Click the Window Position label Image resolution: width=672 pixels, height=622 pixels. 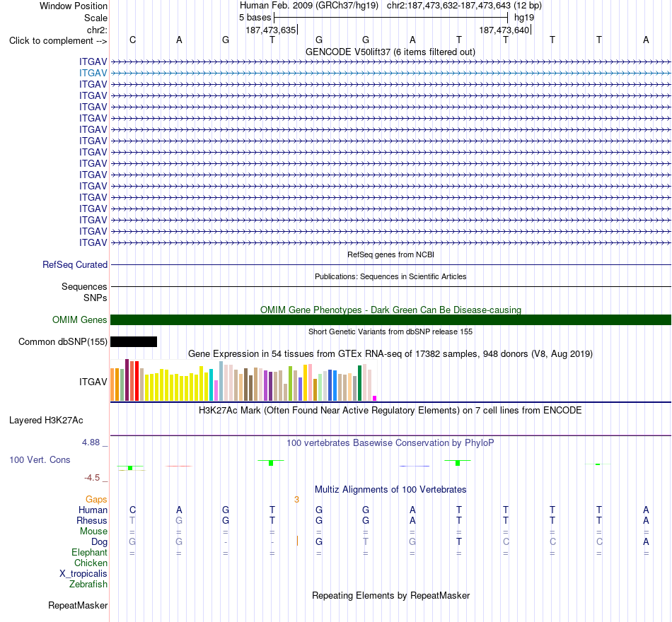[x=74, y=6]
